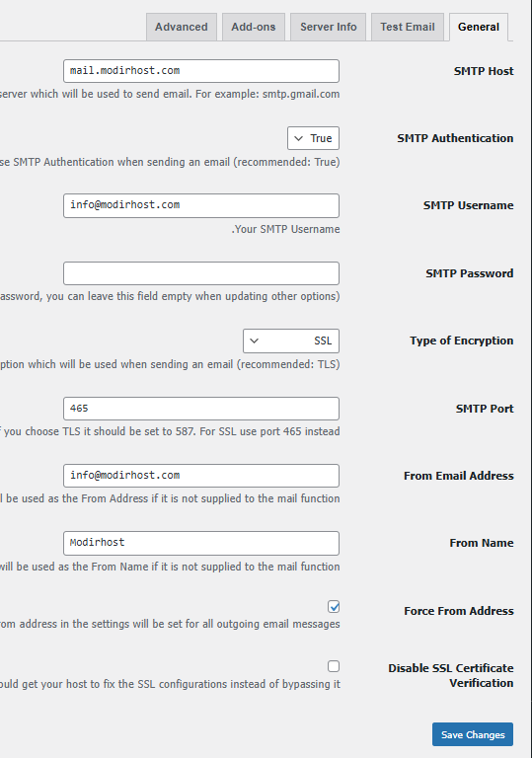Switch to the Advanced tab
This screenshot has height=758, width=532.
tap(182, 27)
